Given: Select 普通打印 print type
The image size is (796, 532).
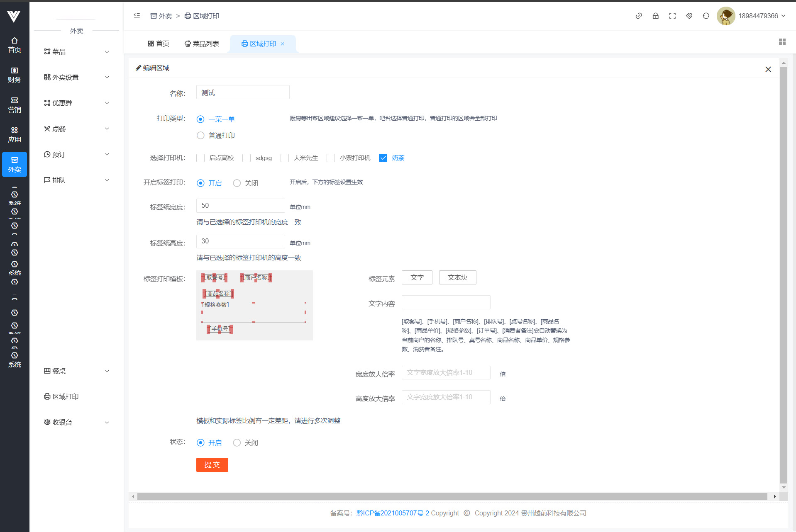Looking at the screenshot, I should tap(200, 136).
